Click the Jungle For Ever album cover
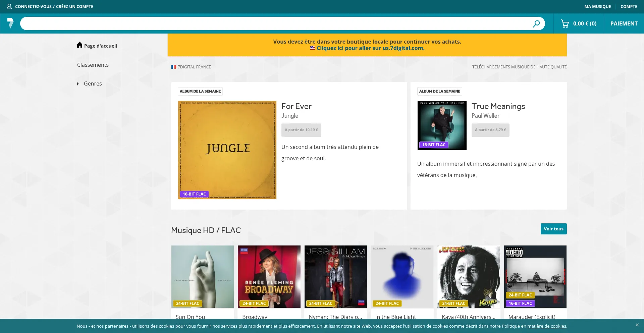The image size is (644, 333). coord(227,150)
